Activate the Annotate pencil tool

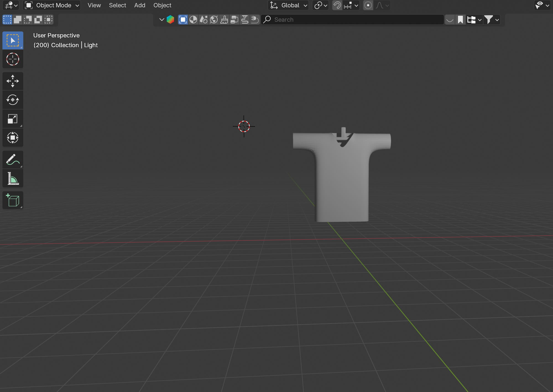coord(13,160)
